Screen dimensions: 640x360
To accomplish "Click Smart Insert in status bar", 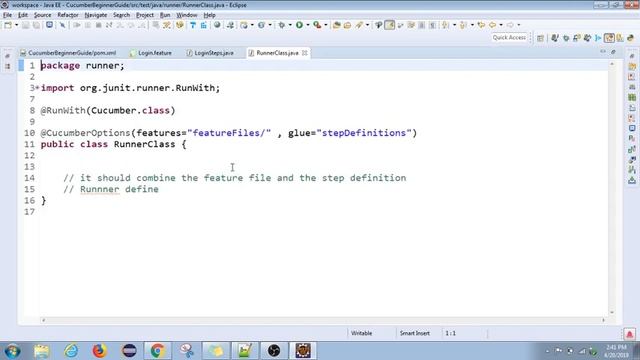I will [x=414, y=333].
